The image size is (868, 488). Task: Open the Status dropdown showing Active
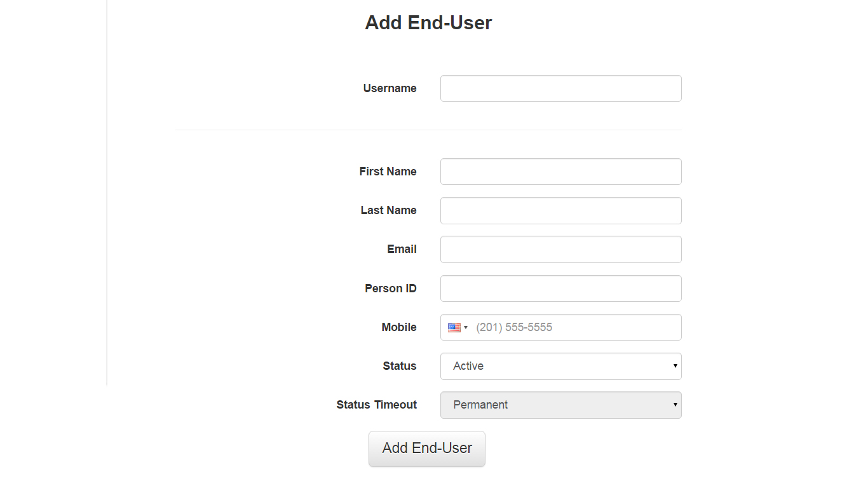[560, 366]
